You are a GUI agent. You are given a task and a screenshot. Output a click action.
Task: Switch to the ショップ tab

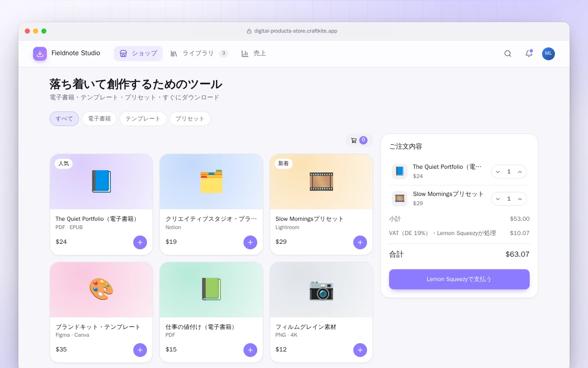point(138,53)
